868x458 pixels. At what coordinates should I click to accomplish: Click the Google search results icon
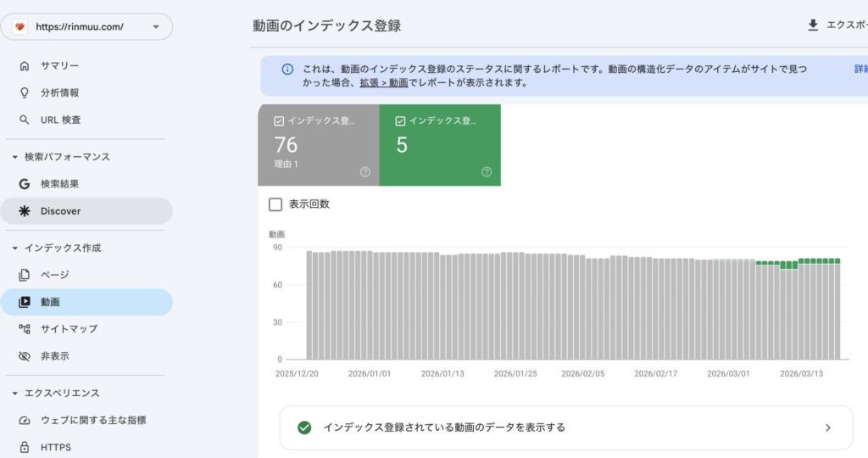[x=24, y=183]
